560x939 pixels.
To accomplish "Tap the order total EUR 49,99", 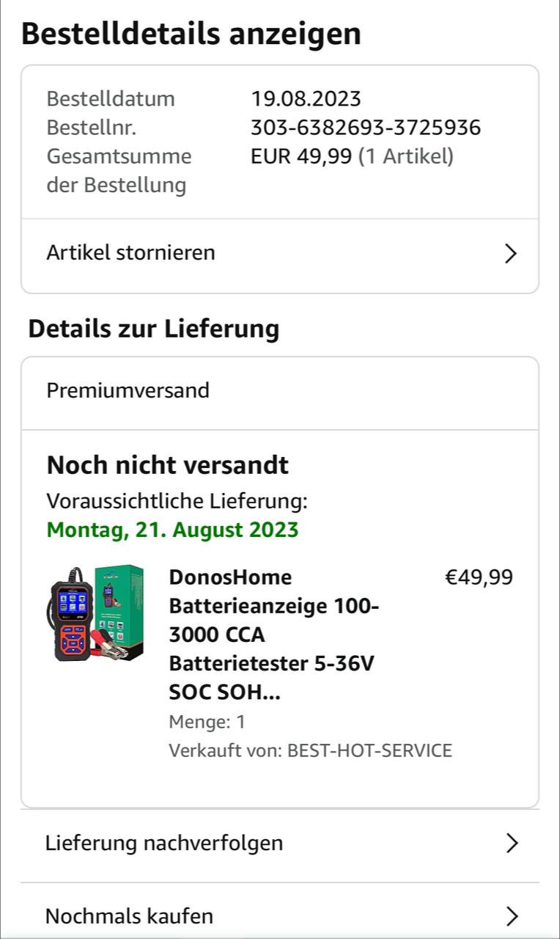I will [301, 156].
